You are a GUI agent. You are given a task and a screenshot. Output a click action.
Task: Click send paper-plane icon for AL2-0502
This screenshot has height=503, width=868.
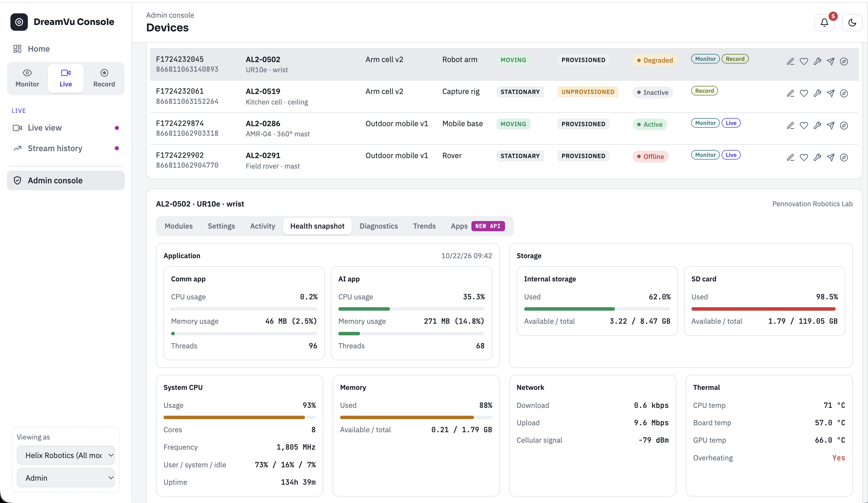click(x=830, y=61)
